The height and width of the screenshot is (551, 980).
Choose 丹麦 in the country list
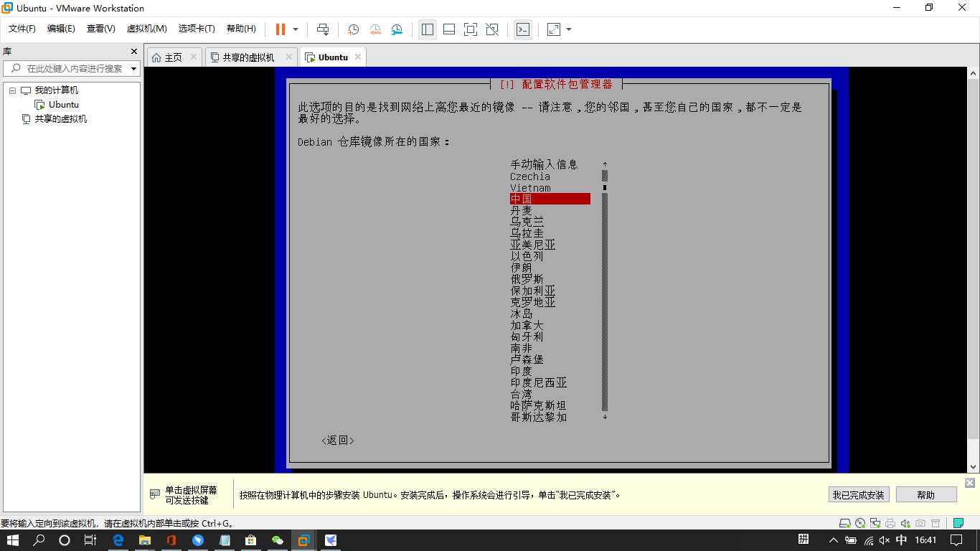click(522, 210)
